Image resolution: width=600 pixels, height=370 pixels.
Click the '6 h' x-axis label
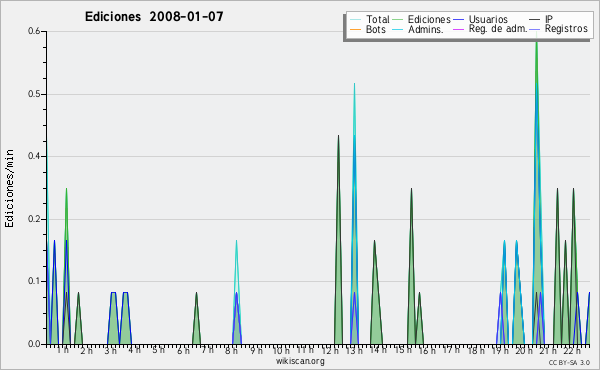(x=183, y=351)
